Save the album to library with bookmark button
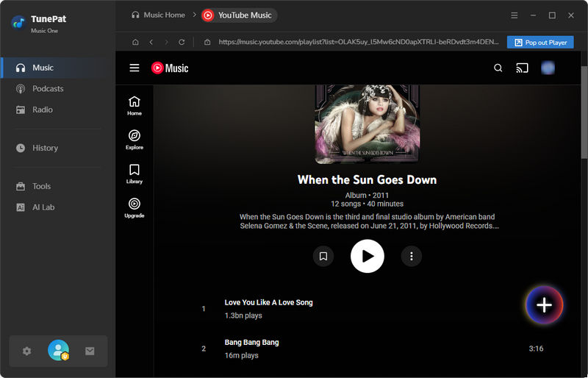The width and height of the screenshot is (588, 378). 323,256
